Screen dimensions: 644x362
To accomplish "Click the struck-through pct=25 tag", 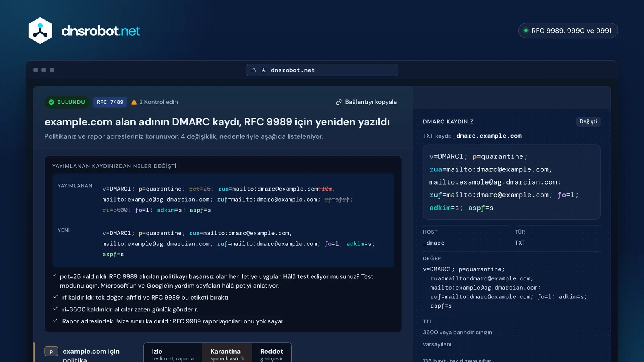I will [200, 189].
